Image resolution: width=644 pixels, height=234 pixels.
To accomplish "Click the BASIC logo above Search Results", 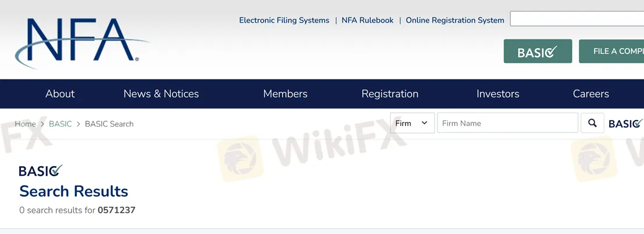I will click(x=40, y=171).
